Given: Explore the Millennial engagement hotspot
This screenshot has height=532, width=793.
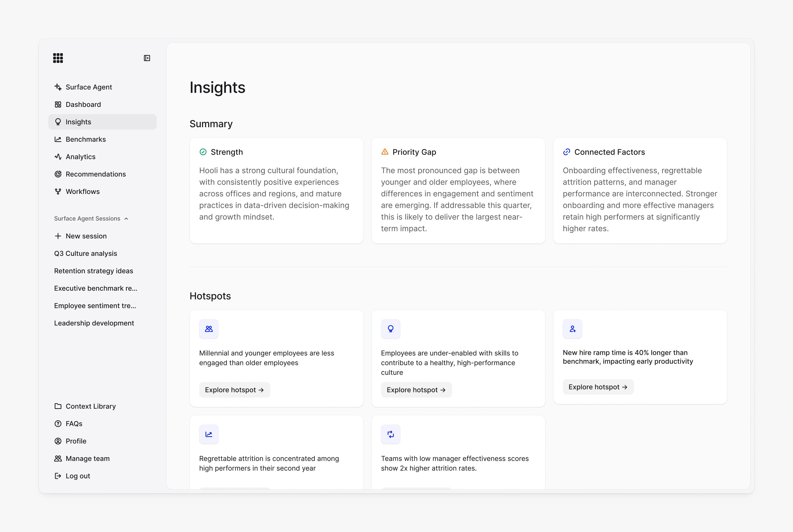Looking at the screenshot, I should point(235,390).
